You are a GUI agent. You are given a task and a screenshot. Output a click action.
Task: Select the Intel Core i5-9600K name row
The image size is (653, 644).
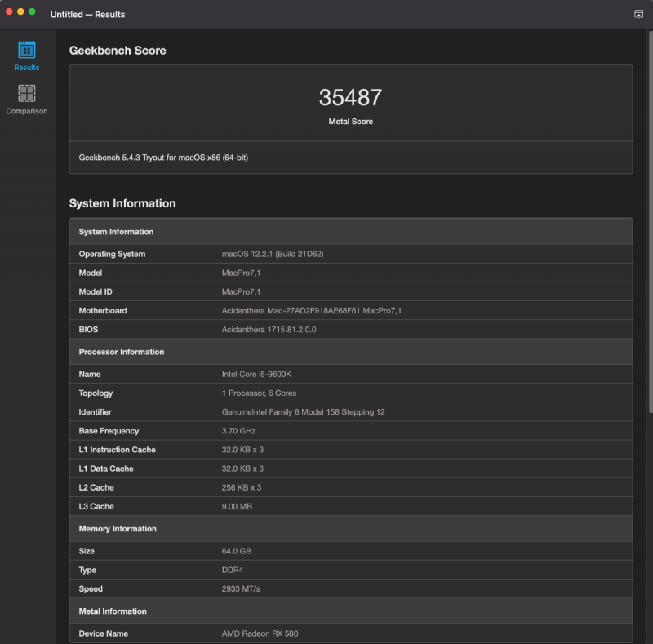point(350,374)
